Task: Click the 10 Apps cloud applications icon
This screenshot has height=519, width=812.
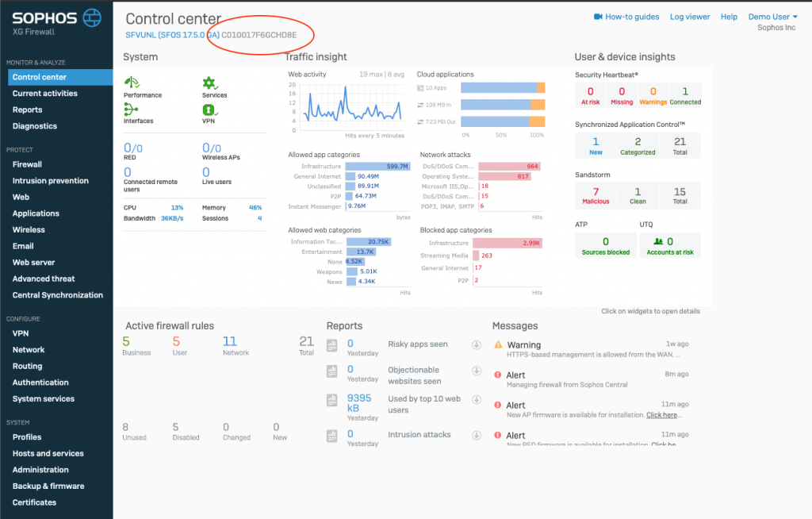Action: tap(420, 88)
